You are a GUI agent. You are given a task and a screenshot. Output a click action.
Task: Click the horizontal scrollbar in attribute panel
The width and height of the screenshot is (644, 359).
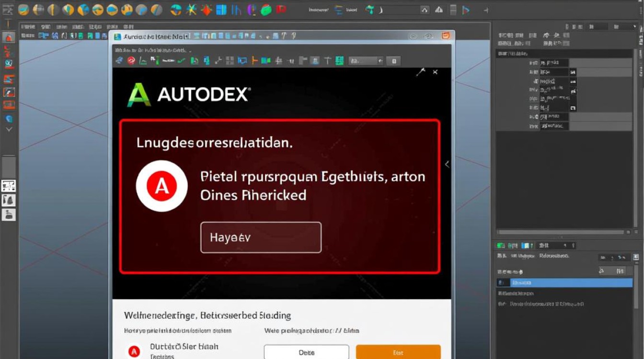tap(561, 232)
